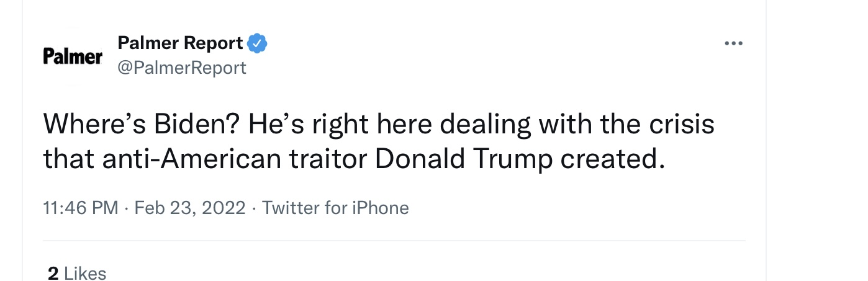The width and height of the screenshot is (868, 281).
Task: Click the divider line above the Likes count
Action: pos(394,241)
